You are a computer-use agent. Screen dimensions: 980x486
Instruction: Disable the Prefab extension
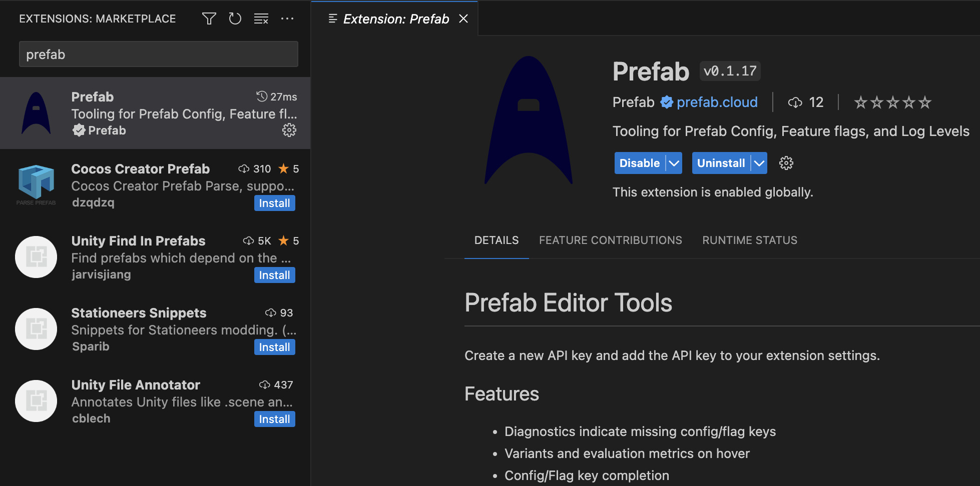pos(640,163)
